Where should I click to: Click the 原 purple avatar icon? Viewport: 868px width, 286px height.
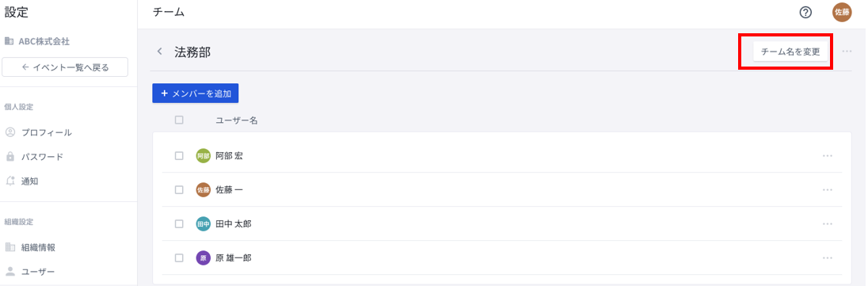[x=204, y=257]
